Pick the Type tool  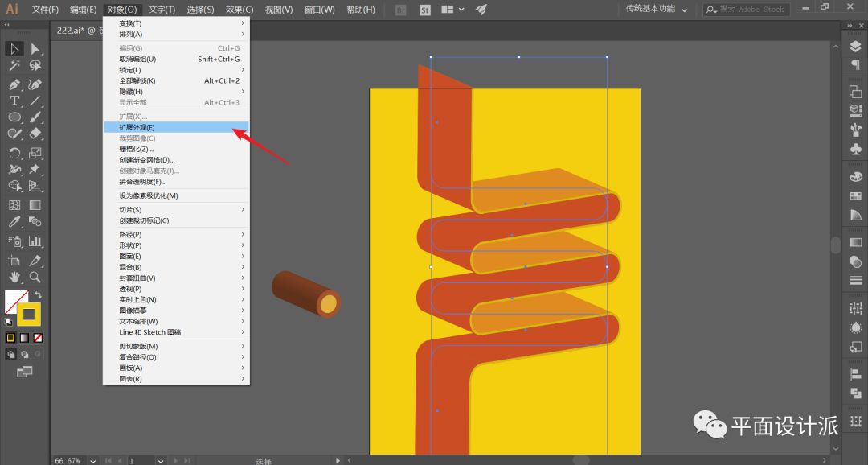(x=14, y=101)
